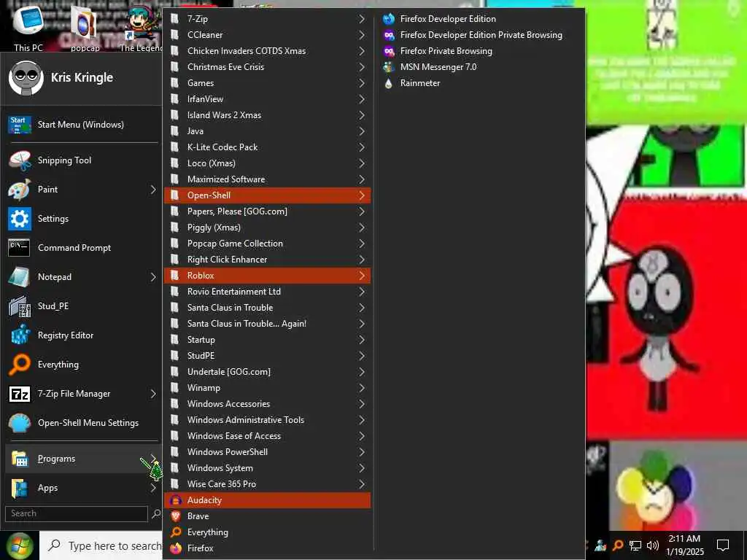Click the taskbar 'Type here to search' box
747x560 pixels.
[101, 545]
